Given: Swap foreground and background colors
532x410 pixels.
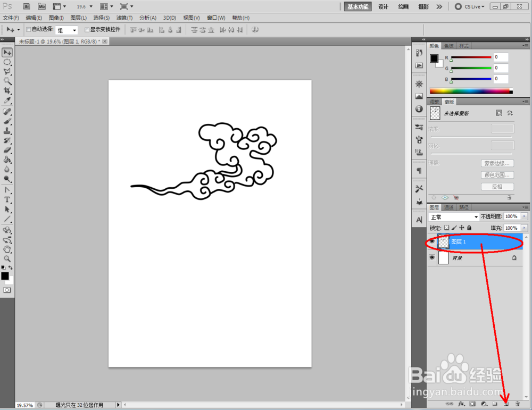Looking at the screenshot, I should pos(11,267).
